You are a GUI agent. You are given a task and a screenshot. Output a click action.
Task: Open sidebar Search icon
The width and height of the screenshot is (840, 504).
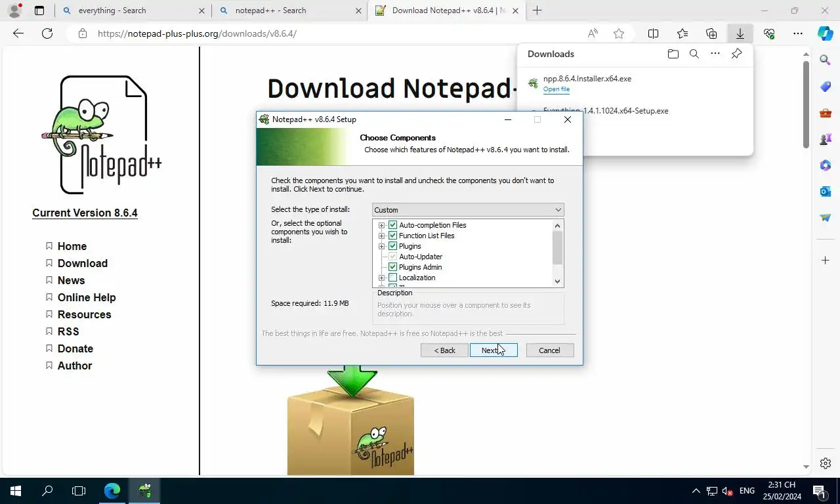826,60
